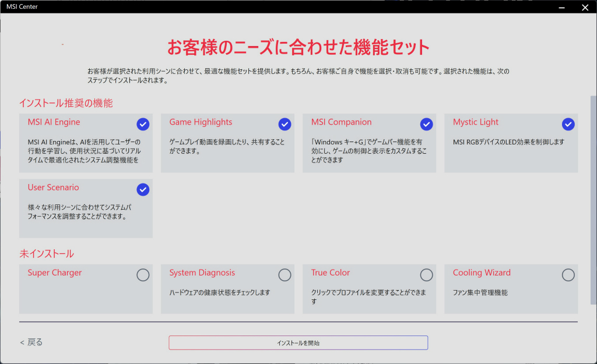597x364 pixels.
Task: Click the ハードウェアの健康状態 description
Action: coord(220,292)
